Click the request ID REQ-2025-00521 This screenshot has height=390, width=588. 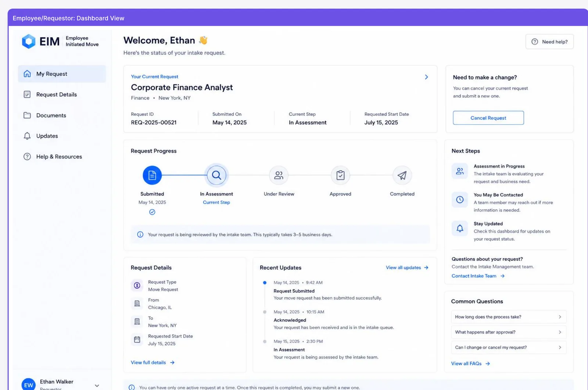(154, 122)
